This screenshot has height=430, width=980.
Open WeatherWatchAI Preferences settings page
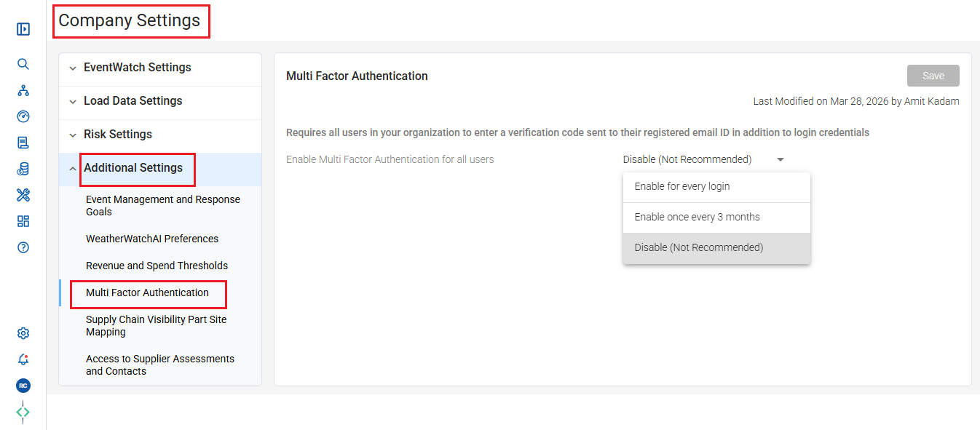point(152,239)
